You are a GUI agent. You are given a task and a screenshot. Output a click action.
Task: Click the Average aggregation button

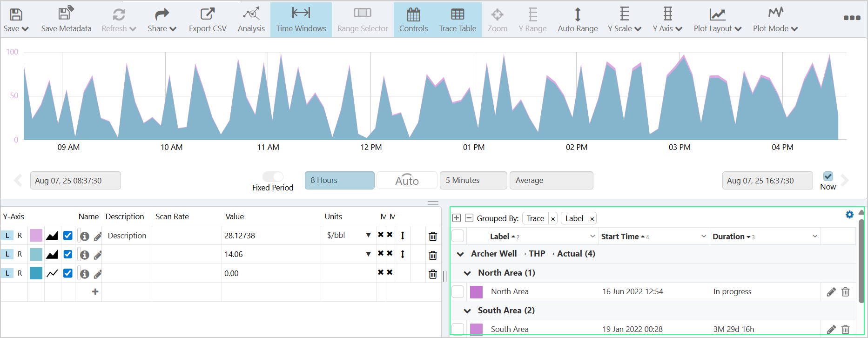551,181
